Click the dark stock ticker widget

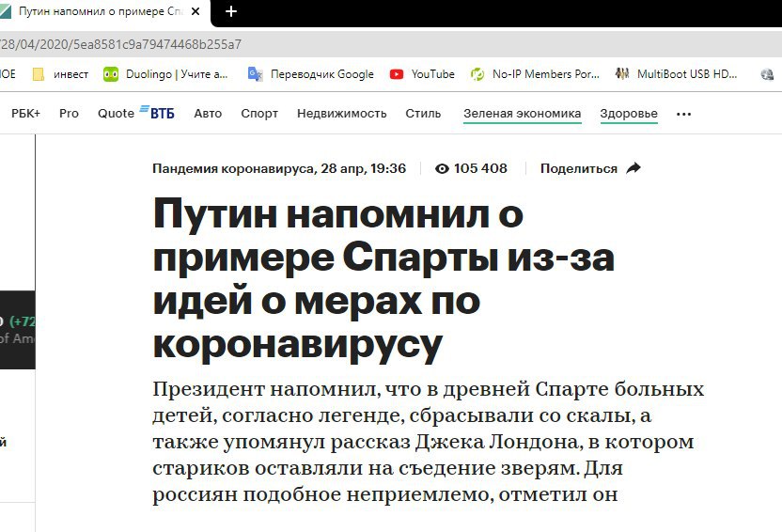(18, 330)
